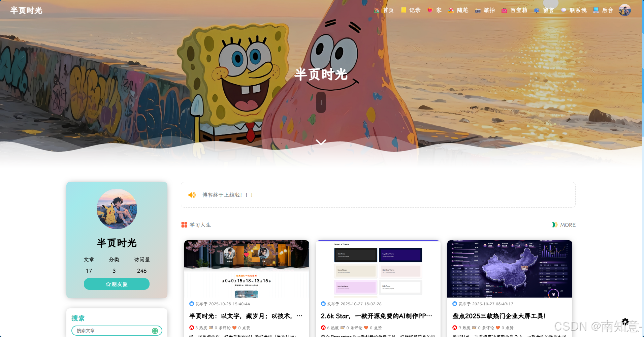The width and height of the screenshot is (644, 337).
Task: Click the announcement text 博客终于上线啦
Action: (x=228, y=195)
